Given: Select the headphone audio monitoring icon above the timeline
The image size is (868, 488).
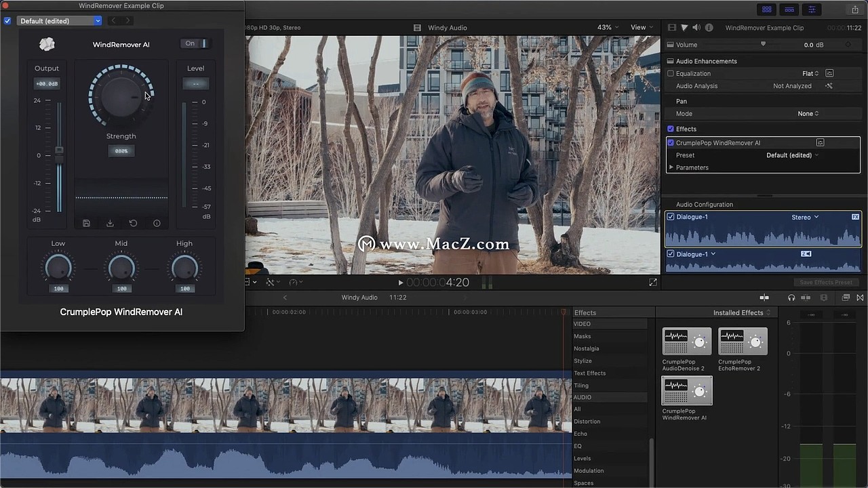Looking at the screenshot, I should [791, 297].
